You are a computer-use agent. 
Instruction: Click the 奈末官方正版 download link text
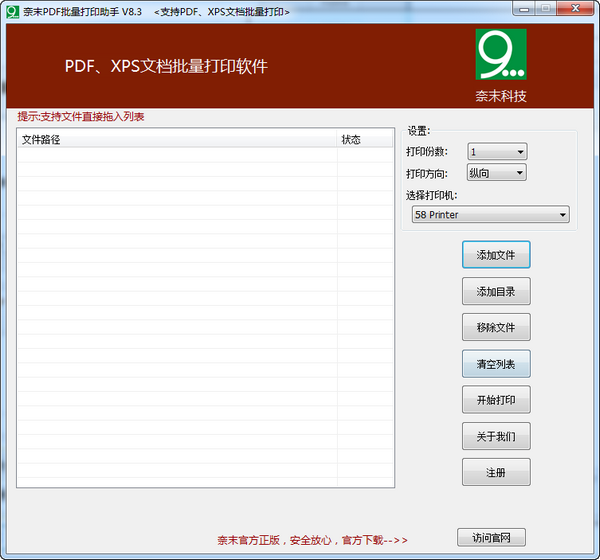click(312, 540)
